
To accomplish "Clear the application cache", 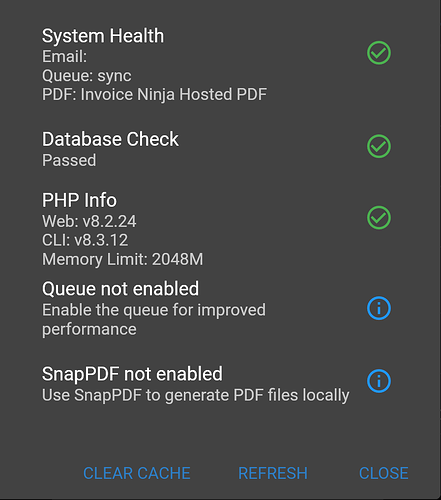I will coord(137,473).
